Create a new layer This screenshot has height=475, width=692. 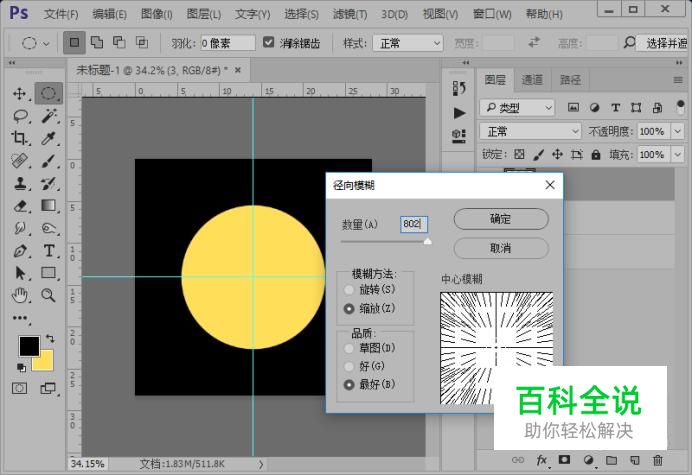634,460
